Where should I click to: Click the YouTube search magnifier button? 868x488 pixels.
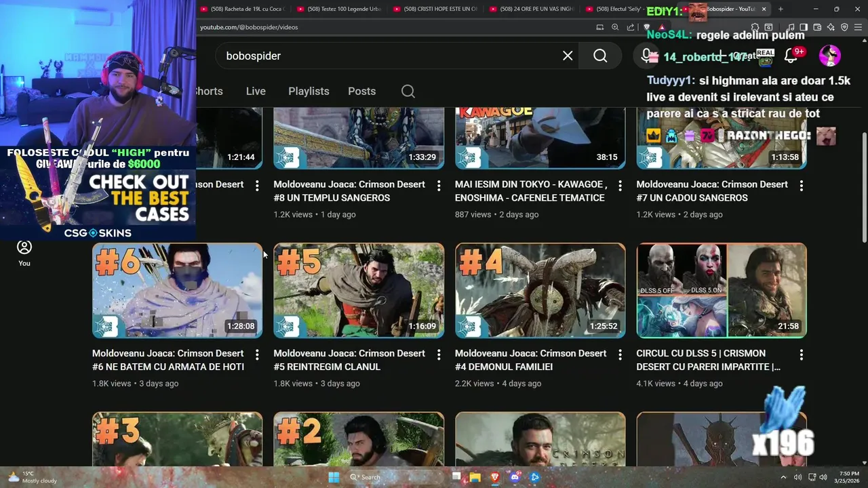600,56
